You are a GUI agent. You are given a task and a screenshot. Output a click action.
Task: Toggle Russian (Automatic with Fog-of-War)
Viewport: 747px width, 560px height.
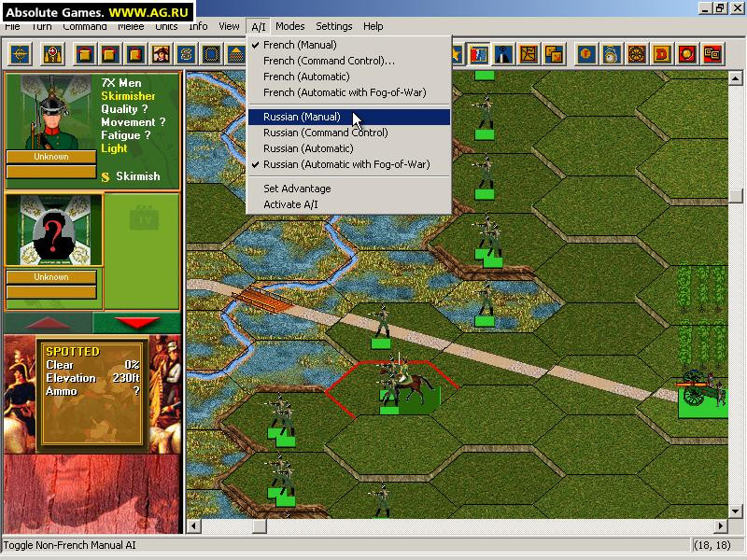click(x=348, y=164)
